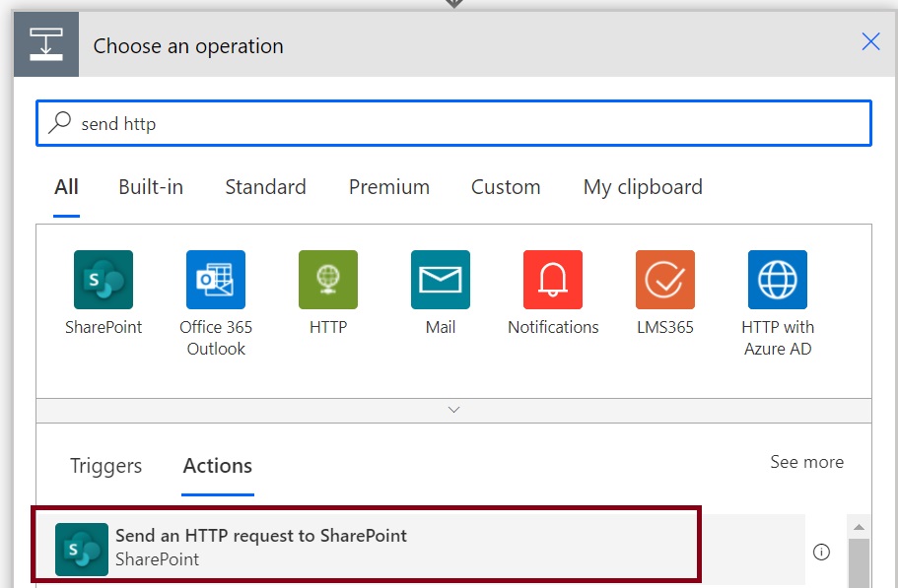The width and height of the screenshot is (898, 588).
Task: Click the search field containing send http
Action: pos(453,123)
